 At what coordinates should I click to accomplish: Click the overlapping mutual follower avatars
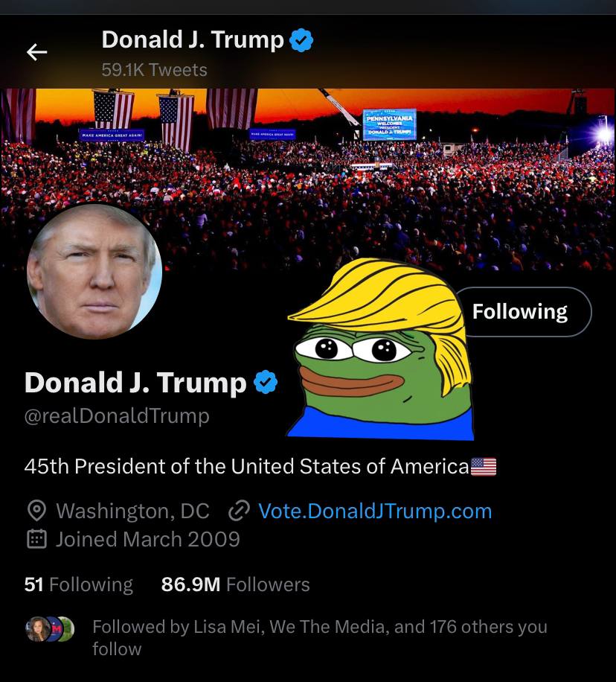(50, 629)
